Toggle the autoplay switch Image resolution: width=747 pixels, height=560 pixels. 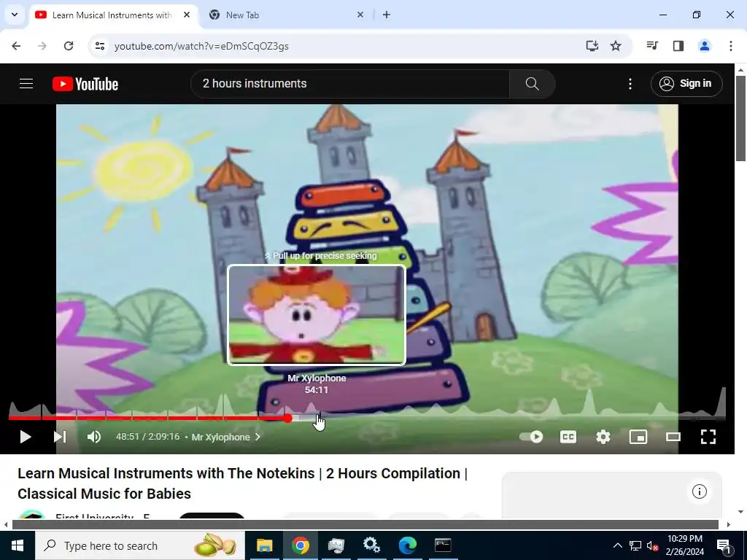pyautogui.click(x=531, y=437)
